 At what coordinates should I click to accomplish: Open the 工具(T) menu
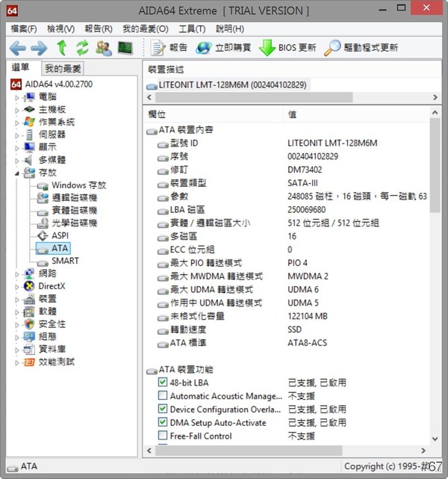[192, 29]
